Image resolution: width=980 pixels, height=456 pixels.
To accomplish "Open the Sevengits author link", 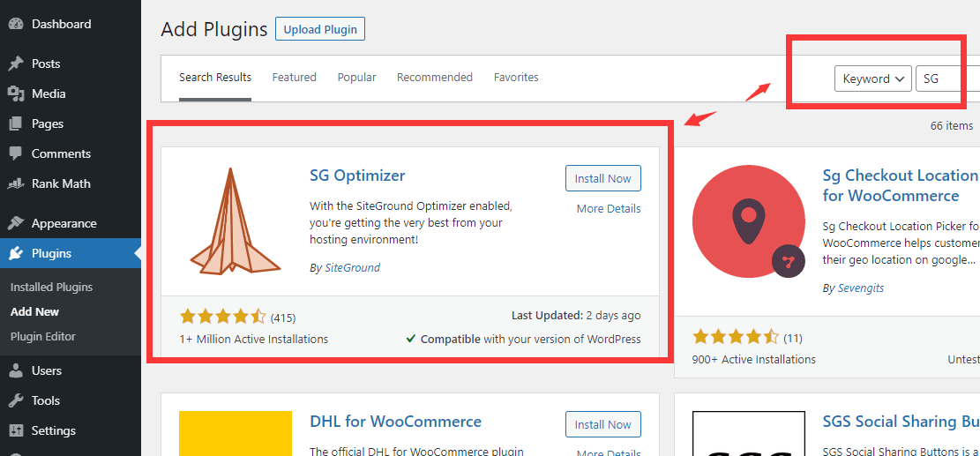I will pyautogui.click(x=861, y=288).
